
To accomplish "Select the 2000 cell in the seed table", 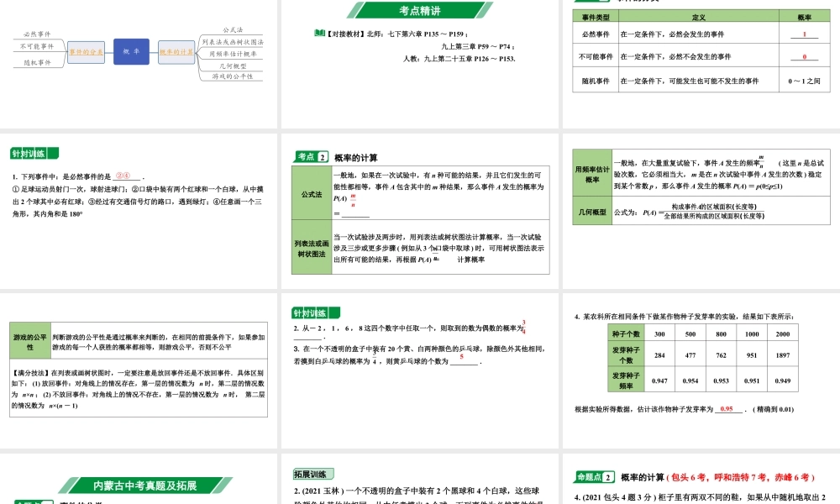I will (x=781, y=334).
